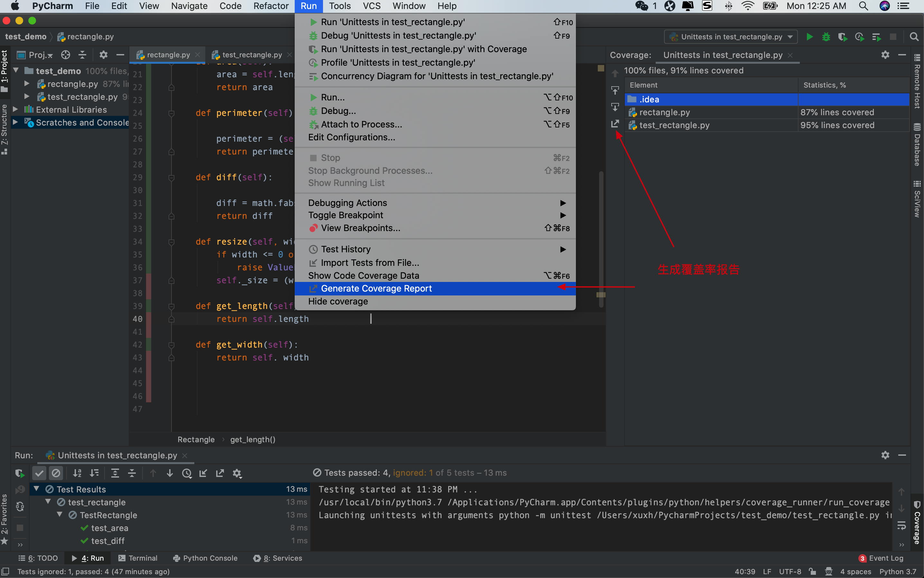Click the UTF-8 encoding in status bar
This screenshot has height=578, width=924.
pyautogui.click(x=790, y=572)
